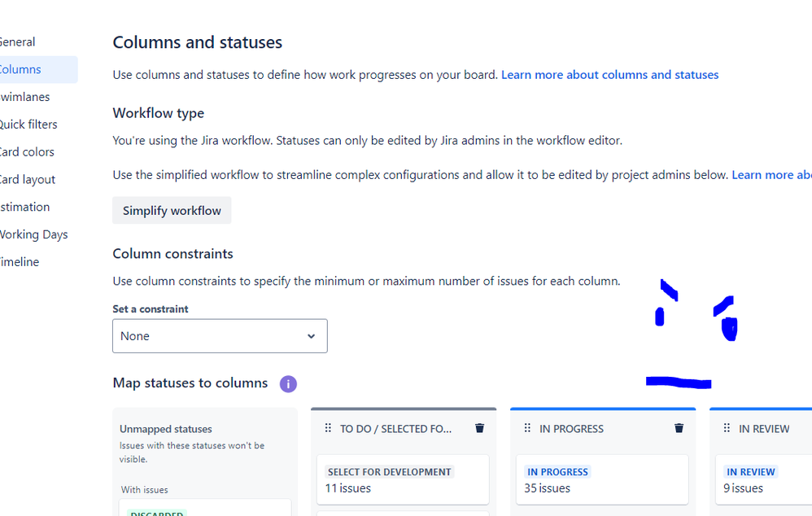This screenshot has height=516, width=812.
Task: Open the Card layout settings
Action: tap(28, 180)
